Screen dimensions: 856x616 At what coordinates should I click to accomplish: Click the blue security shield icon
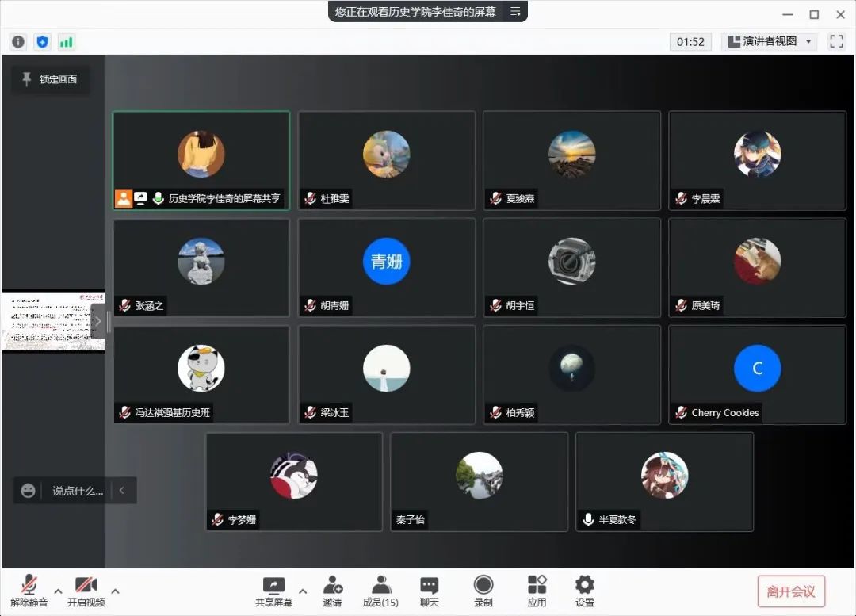(x=42, y=42)
